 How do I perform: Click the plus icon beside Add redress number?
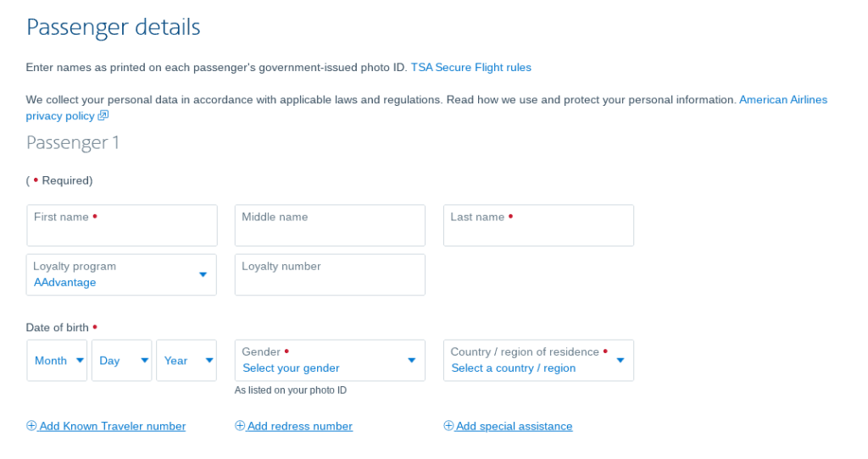(240, 426)
